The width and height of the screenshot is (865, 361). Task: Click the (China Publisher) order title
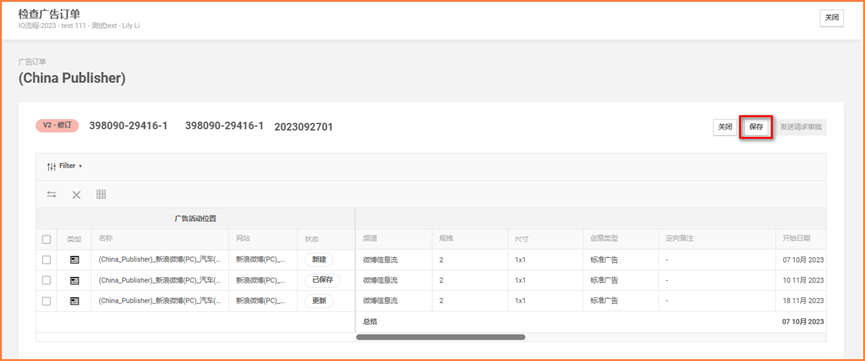point(72,78)
